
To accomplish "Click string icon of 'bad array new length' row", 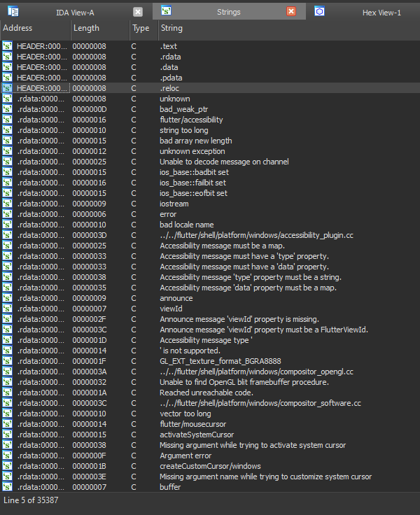I will pyautogui.click(x=7, y=141).
